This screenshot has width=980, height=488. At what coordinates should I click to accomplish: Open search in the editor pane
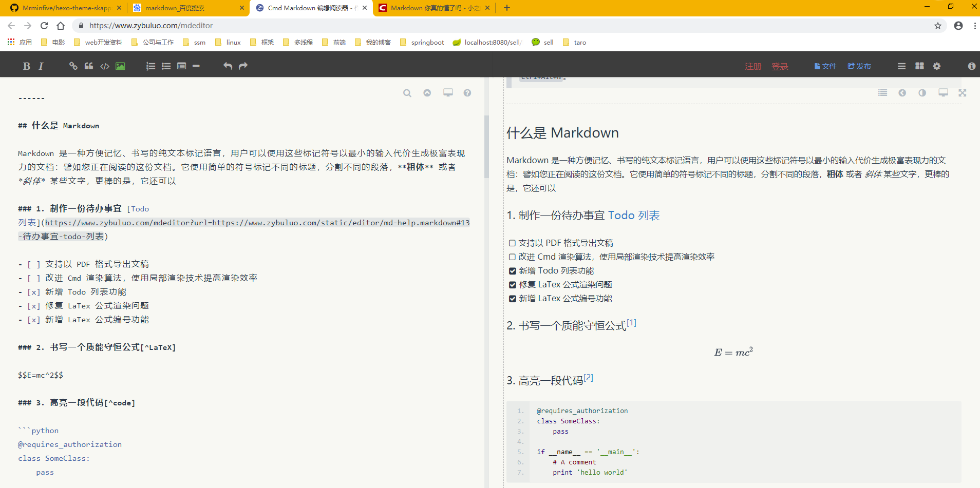[407, 93]
